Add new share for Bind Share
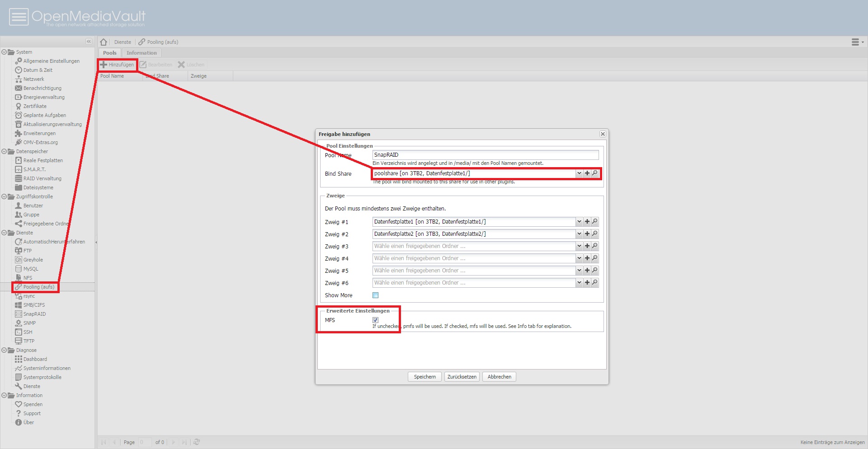 coord(587,173)
